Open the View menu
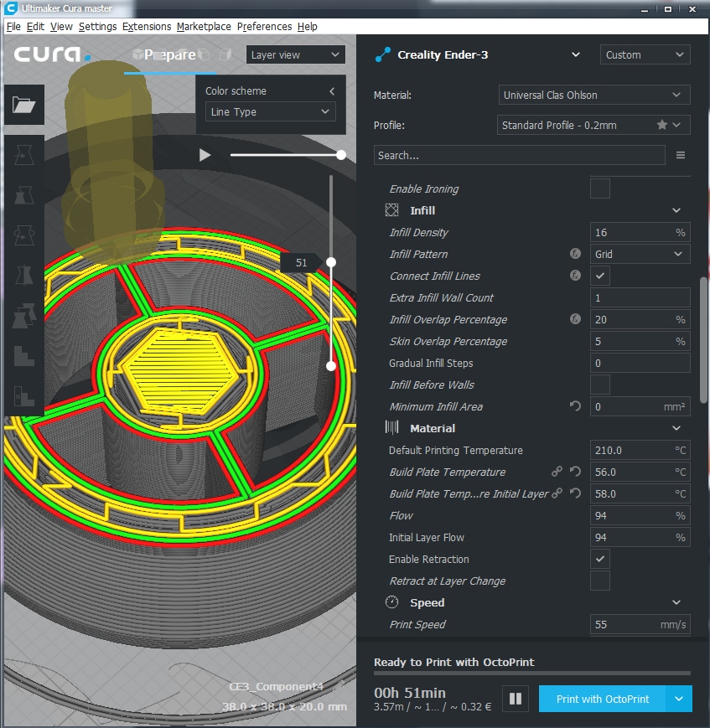The width and height of the screenshot is (710, 728). click(x=61, y=27)
